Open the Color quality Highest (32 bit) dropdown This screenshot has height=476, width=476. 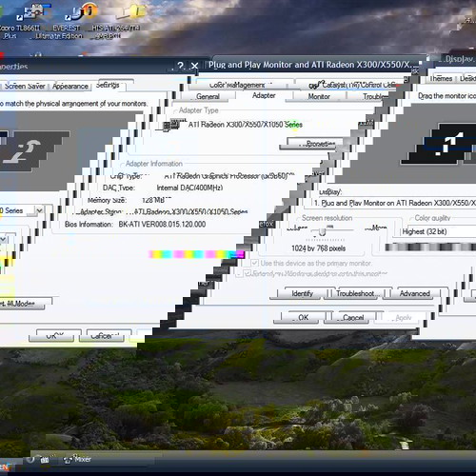[x=435, y=231]
